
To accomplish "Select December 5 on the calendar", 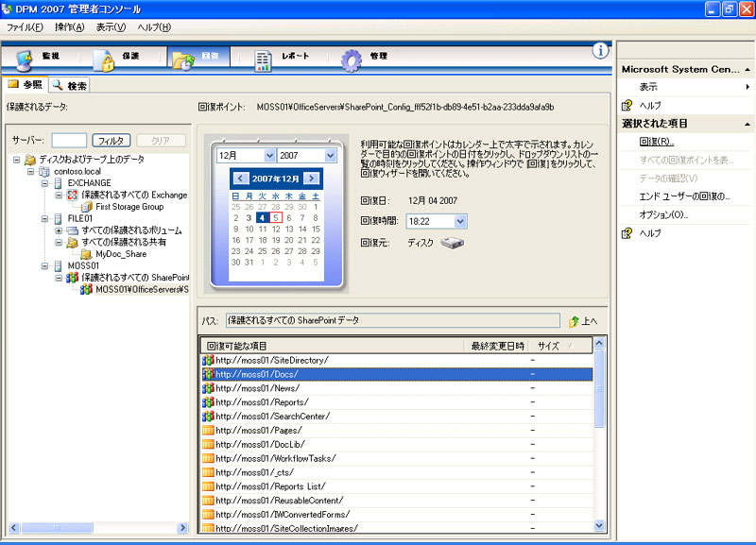I will coord(276,218).
